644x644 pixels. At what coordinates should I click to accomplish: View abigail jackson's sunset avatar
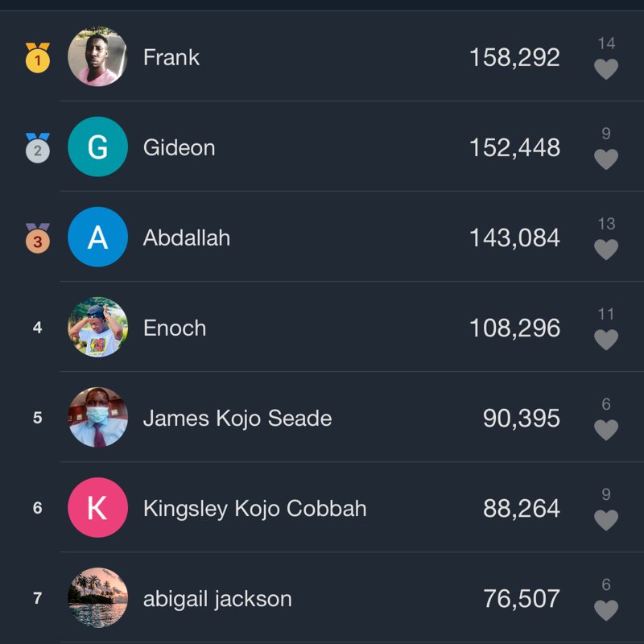(97, 598)
